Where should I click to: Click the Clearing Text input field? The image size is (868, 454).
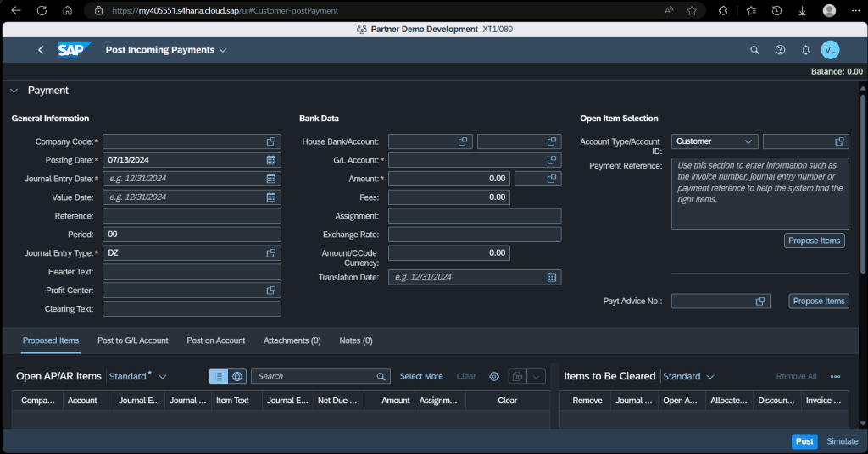pyautogui.click(x=192, y=309)
